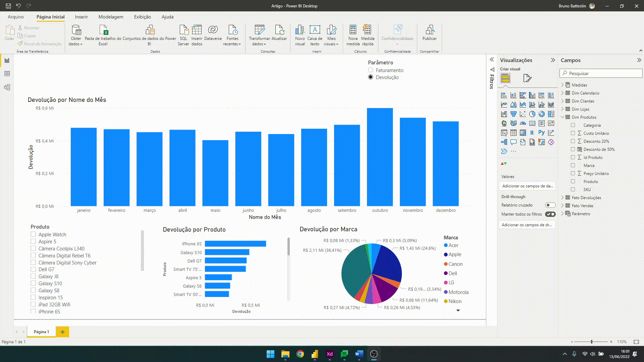
Task: Expand the Dim Clientes table
Action: click(x=562, y=101)
